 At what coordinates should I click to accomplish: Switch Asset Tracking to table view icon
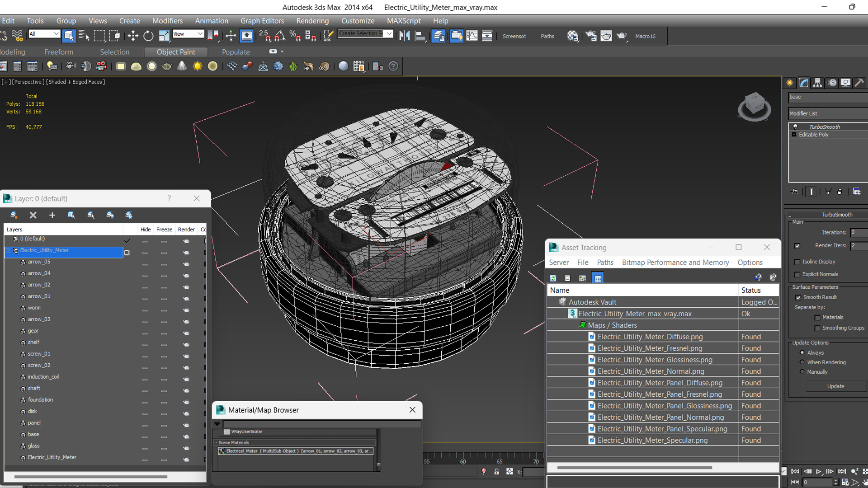pos(598,278)
